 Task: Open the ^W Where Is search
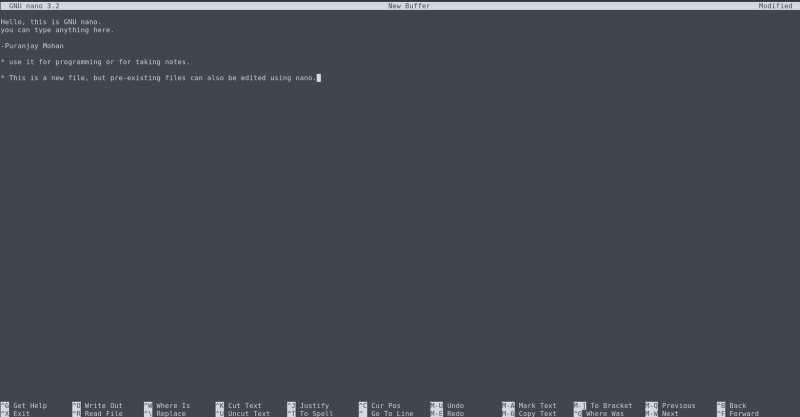click(x=166, y=405)
